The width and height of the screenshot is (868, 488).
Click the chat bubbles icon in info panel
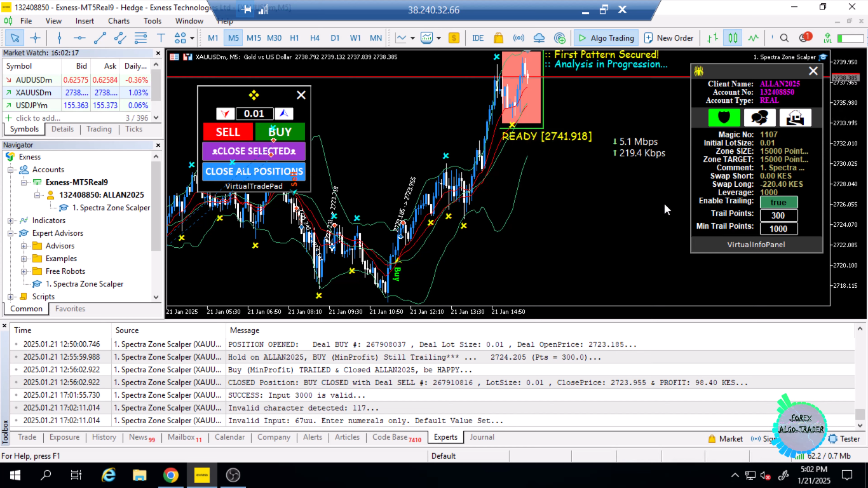coord(759,118)
